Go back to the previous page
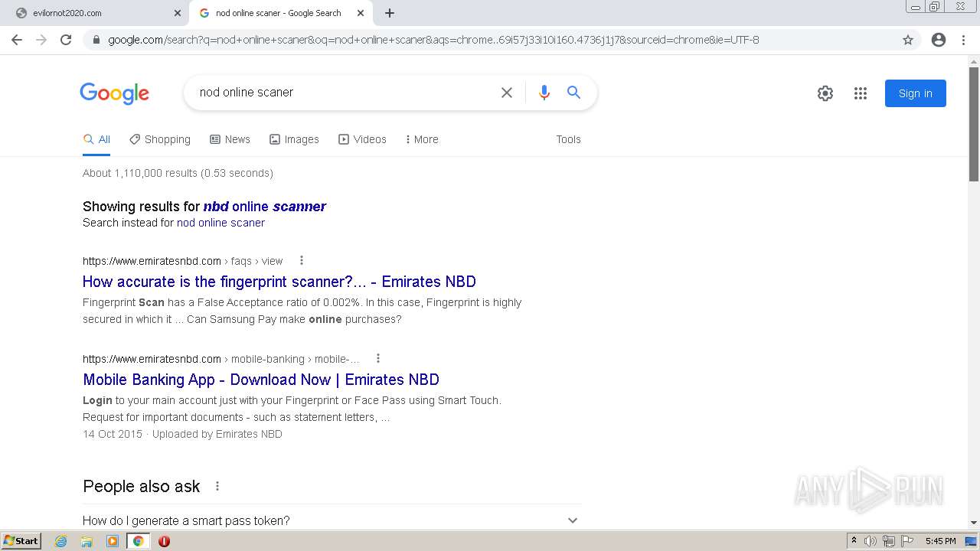This screenshot has height=551, width=980. point(17,40)
